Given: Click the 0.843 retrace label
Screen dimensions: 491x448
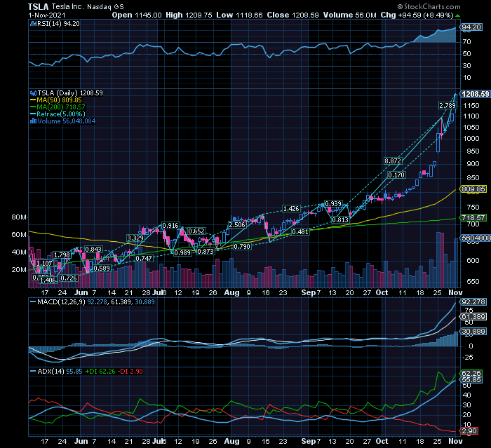Looking at the screenshot, I should pos(93,249).
